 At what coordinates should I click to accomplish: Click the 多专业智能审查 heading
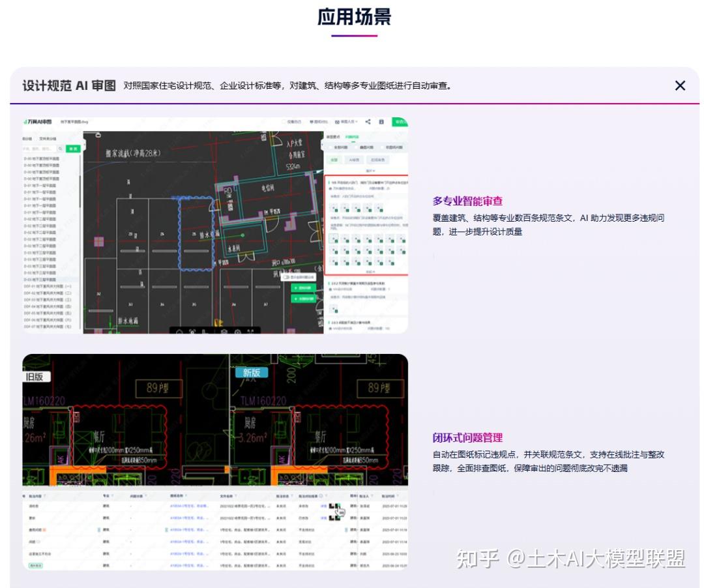pos(467,201)
